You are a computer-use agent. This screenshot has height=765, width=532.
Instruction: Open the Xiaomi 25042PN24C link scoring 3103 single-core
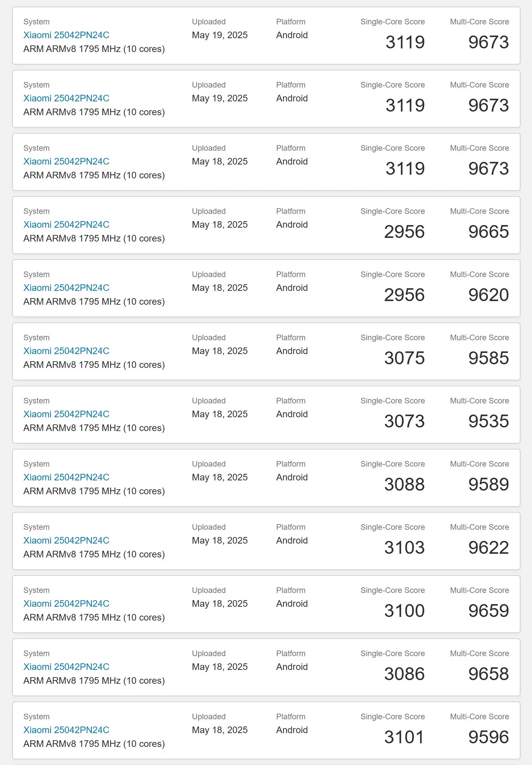click(x=66, y=540)
